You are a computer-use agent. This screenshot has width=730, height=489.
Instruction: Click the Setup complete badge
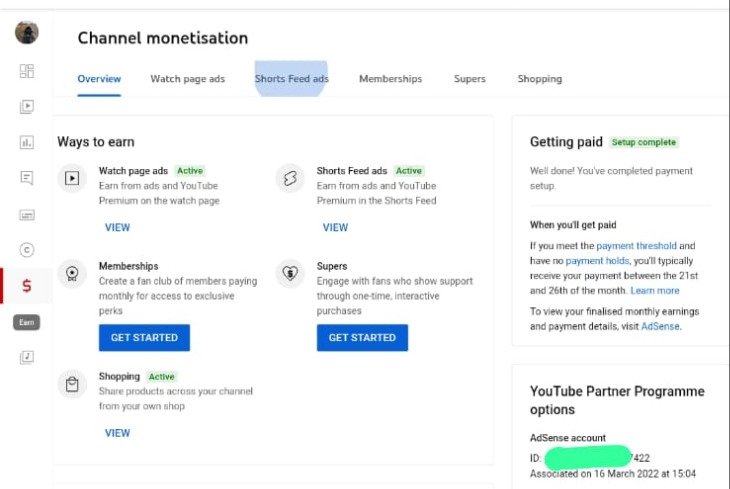[x=644, y=142]
